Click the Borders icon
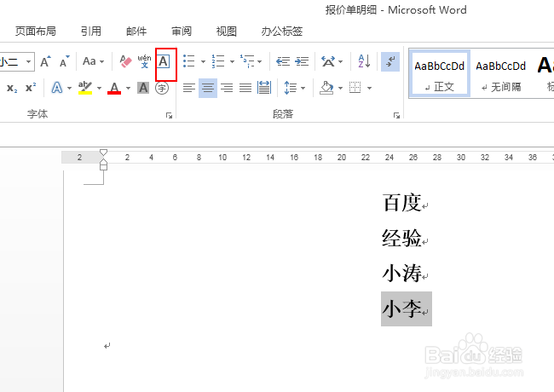Viewport: 554px width, 392px height. (x=355, y=88)
